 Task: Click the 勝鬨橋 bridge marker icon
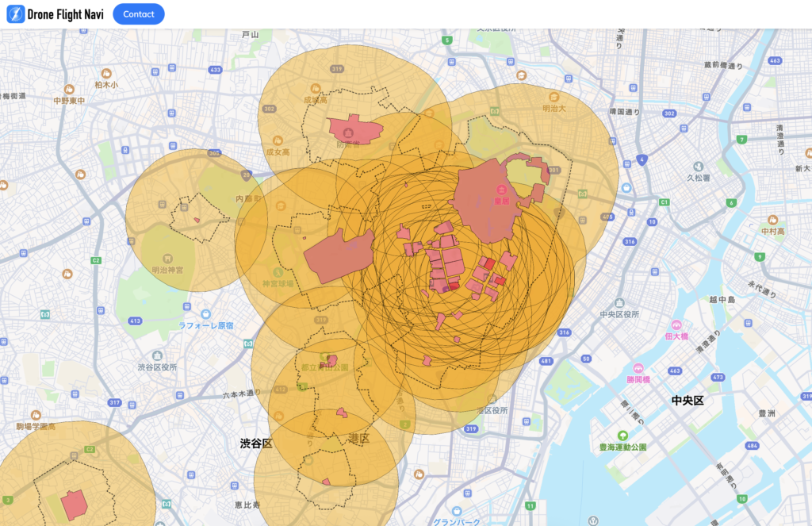click(638, 368)
